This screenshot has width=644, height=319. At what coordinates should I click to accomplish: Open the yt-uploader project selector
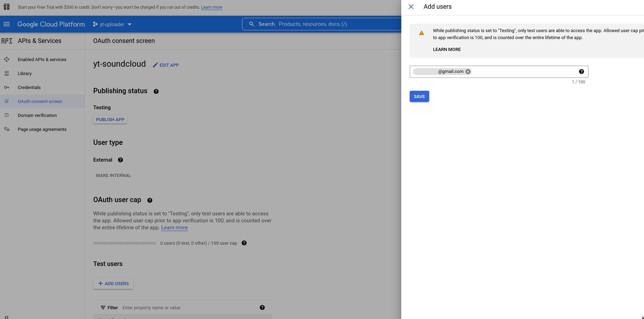[x=112, y=24]
